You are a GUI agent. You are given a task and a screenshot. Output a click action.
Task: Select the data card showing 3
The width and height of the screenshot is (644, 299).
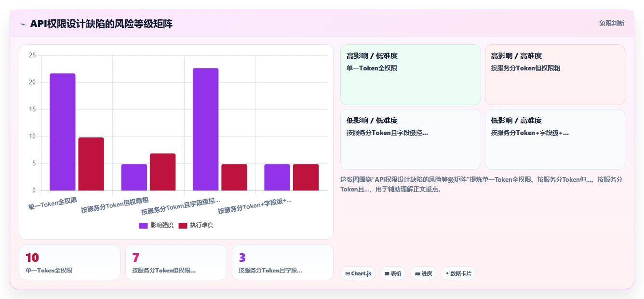pyautogui.click(x=282, y=262)
